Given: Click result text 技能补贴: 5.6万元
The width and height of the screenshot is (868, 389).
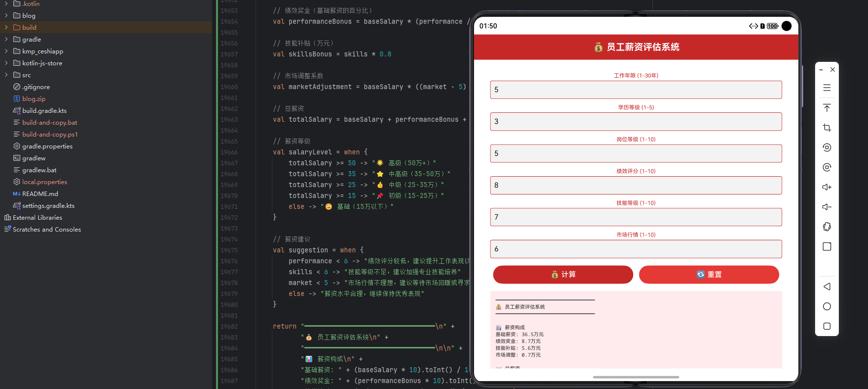Looking at the screenshot, I should pyautogui.click(x=518, y=348).
